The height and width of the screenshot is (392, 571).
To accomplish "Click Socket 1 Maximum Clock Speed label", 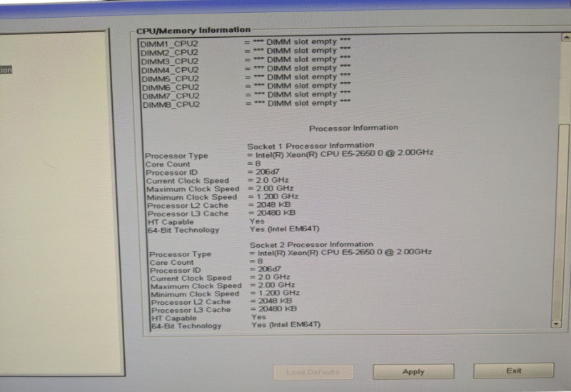I will 193,189.
